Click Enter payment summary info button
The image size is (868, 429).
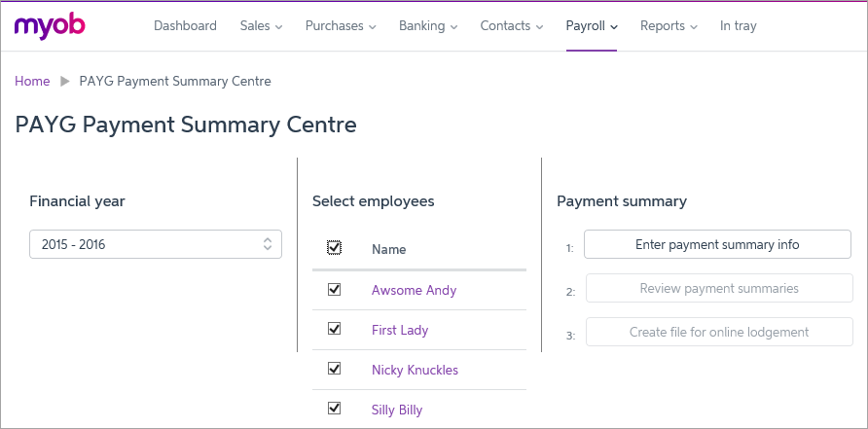(717, 244)
